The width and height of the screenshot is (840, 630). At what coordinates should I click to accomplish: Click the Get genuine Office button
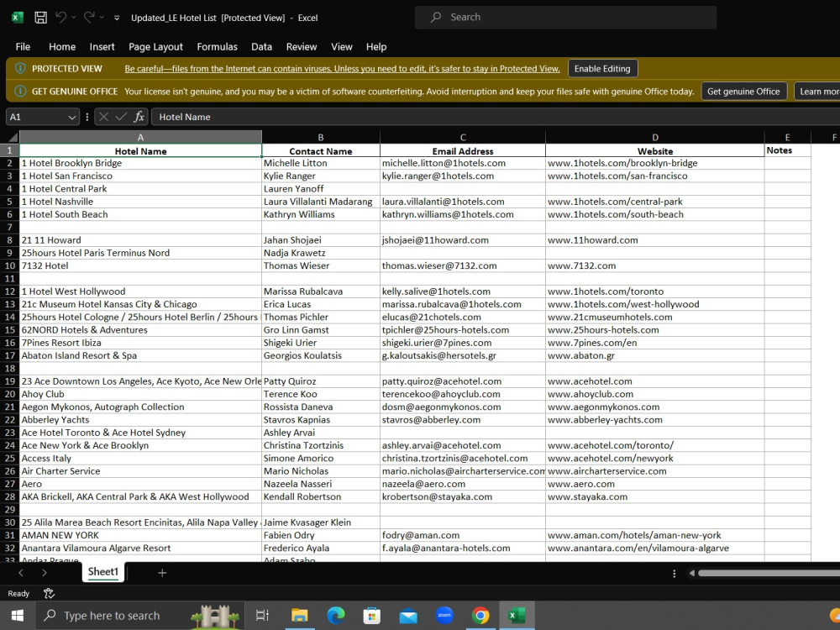pyautogui.click(x=743, y=91)
